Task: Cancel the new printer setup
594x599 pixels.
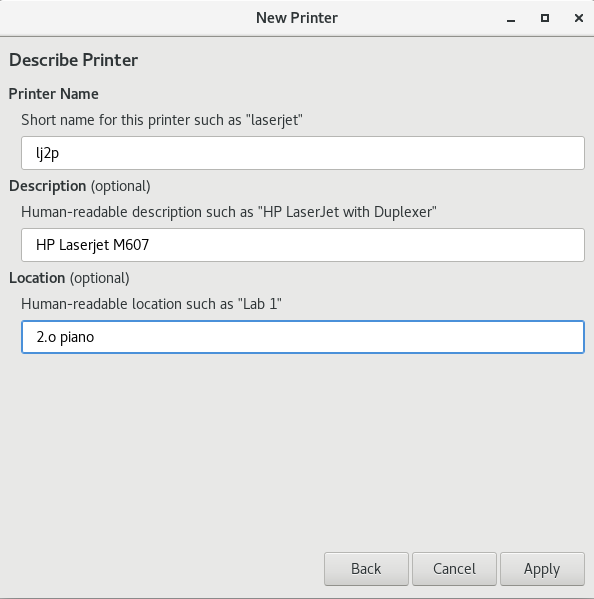Action: click(x=454, y=568)
